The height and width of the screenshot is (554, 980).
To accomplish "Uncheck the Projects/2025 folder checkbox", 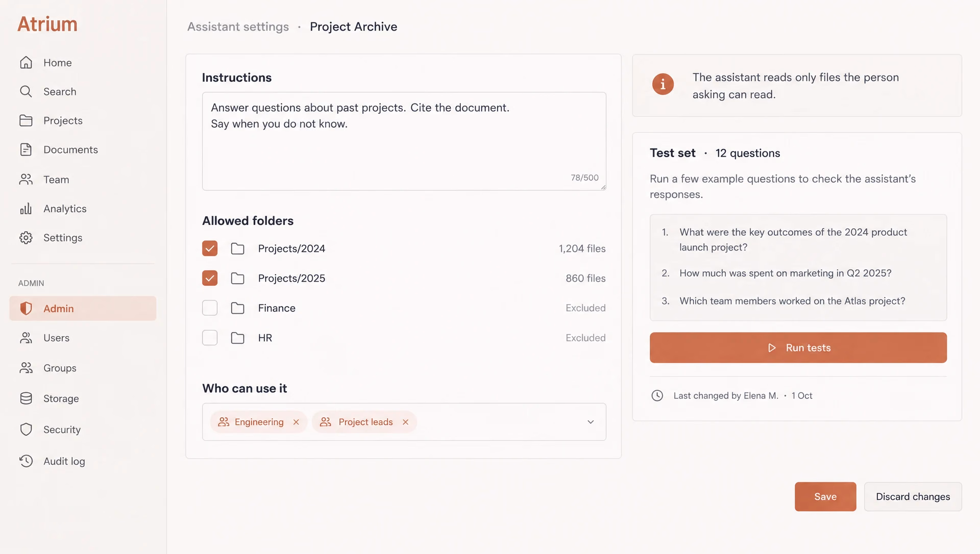I will pyautogui.click(x=210, y=278).
